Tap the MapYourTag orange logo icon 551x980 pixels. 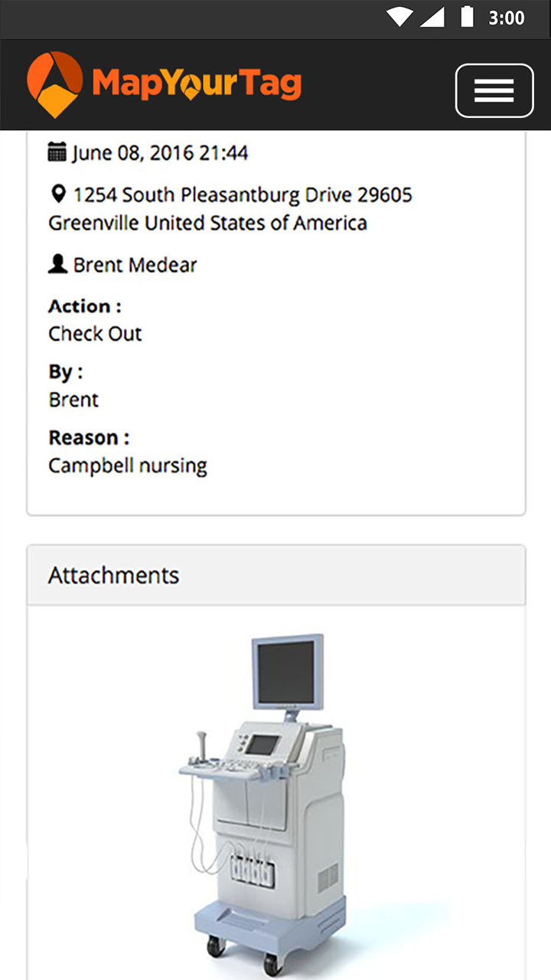pos(54,84)
